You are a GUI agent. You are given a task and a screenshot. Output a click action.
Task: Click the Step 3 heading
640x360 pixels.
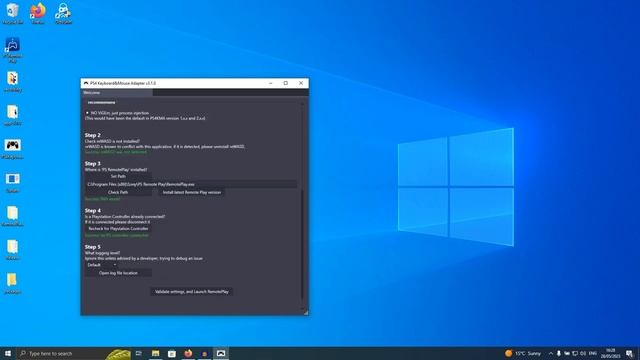(x=93, y=164)
